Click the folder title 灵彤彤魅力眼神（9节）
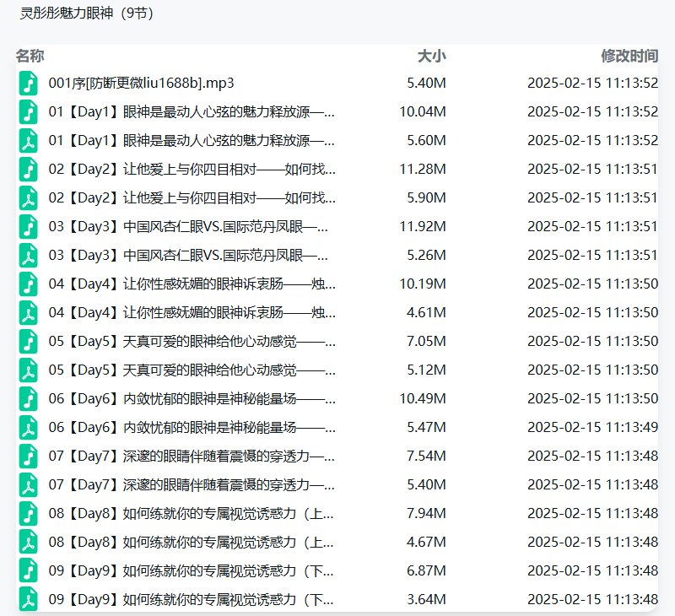This screenshot has height=616, width=675. (87, 14)
